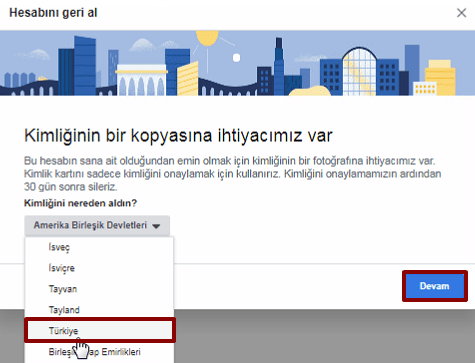Click the Devam button to continue
475x363 pixels.
click(435, 286)
